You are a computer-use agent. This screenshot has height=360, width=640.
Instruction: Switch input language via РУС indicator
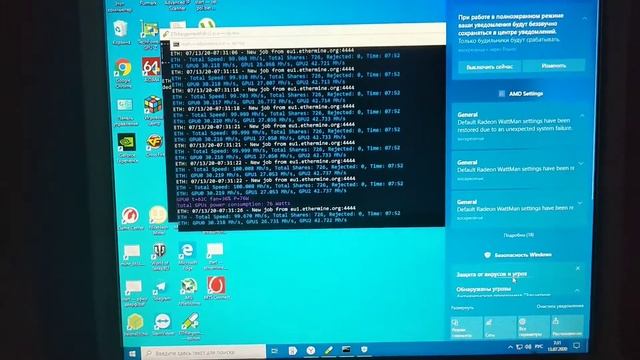(x=539, y=346)
